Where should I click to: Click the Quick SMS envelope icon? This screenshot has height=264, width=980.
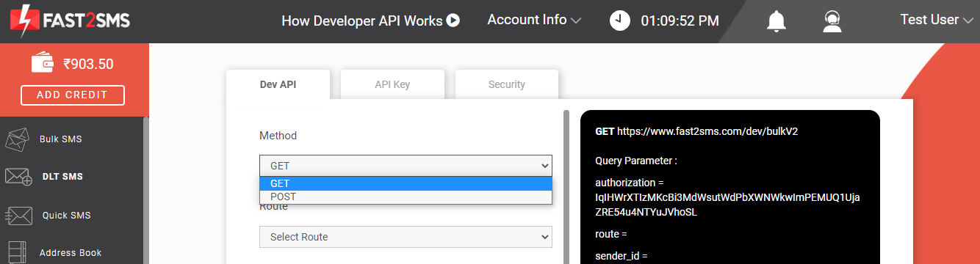click(18, 216)
